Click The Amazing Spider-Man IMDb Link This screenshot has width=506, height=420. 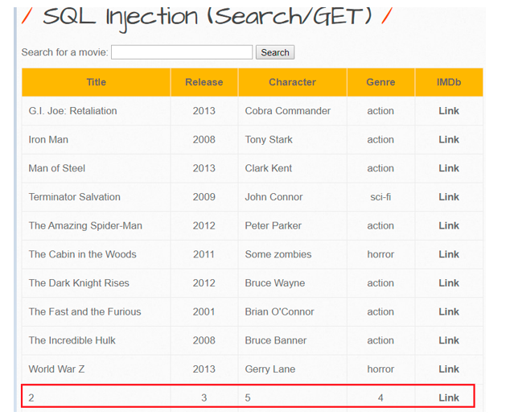(x=448, y=226)
